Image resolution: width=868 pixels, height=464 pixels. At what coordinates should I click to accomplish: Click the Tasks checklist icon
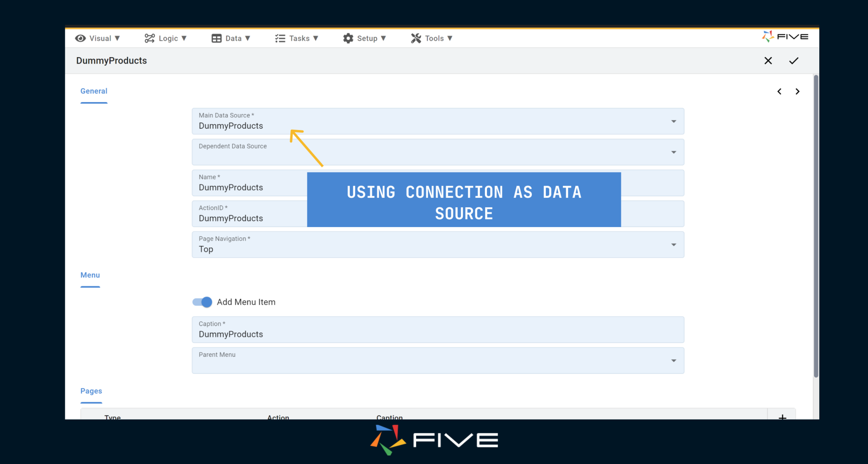[280, 38]
